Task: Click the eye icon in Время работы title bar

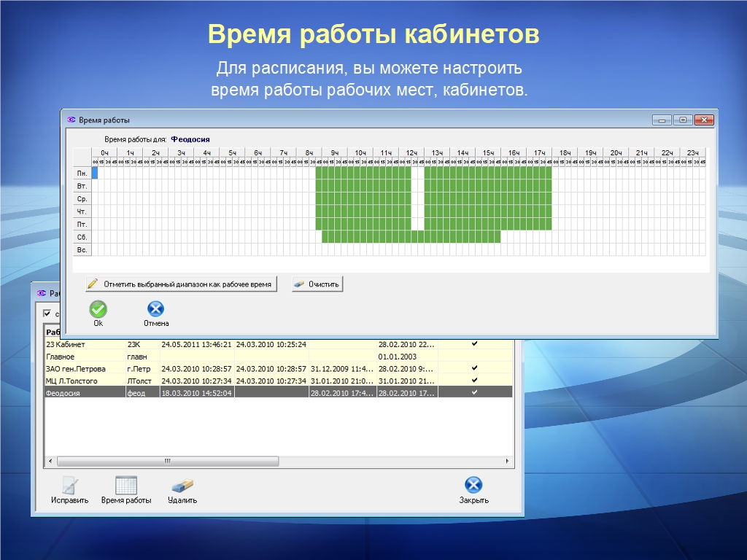Action: pyautogui.click(x=71, y=120)
